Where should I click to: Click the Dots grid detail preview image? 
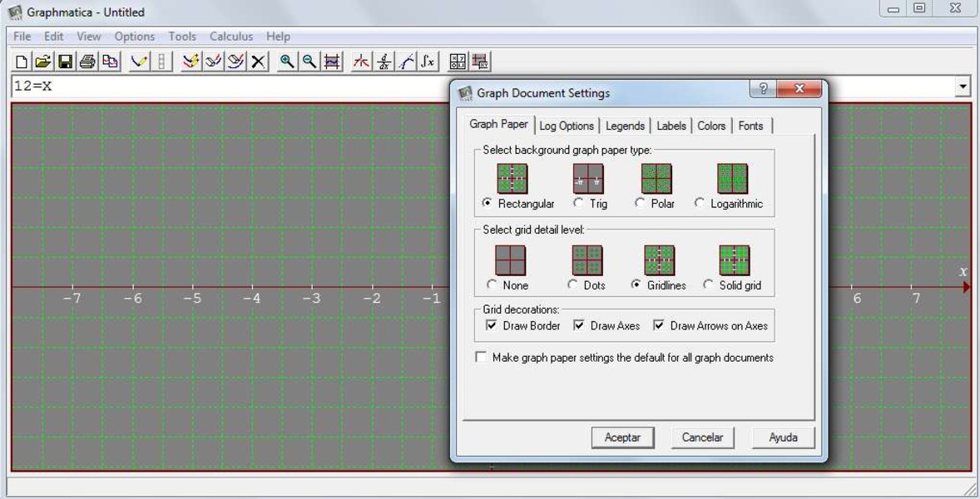coord(587,260)
